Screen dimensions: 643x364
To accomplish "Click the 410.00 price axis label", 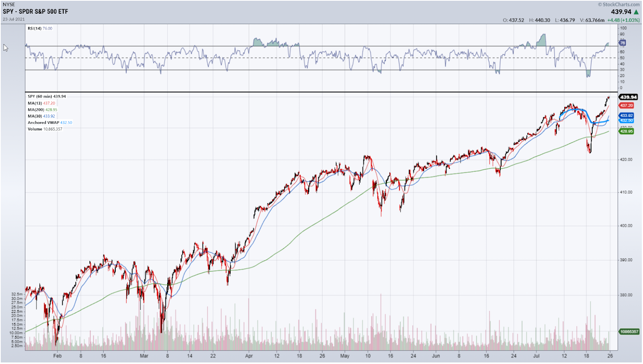I will tap(626, 192).
